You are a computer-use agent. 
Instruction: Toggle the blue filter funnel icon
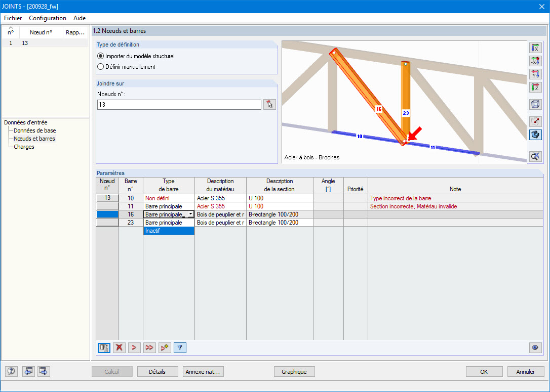[x=180, y=347]
